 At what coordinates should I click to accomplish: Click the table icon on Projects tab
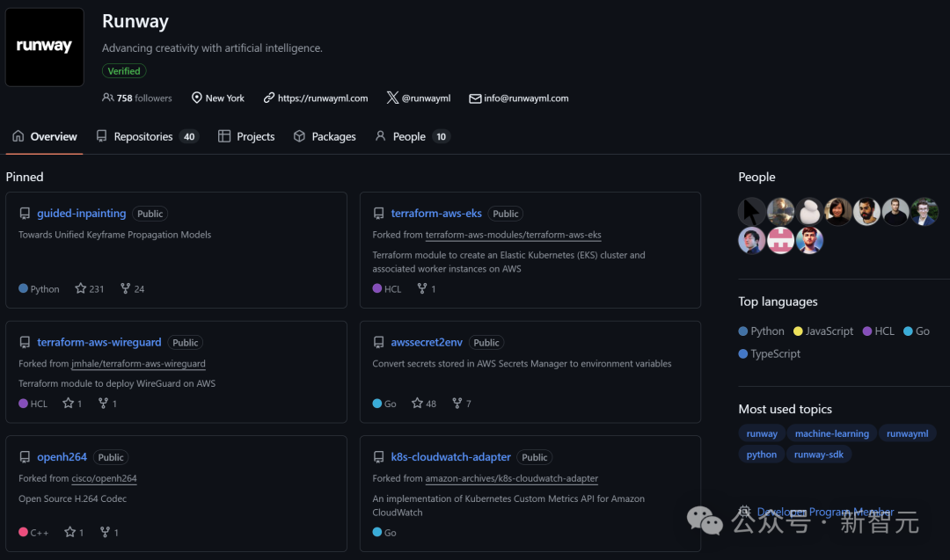224,135
